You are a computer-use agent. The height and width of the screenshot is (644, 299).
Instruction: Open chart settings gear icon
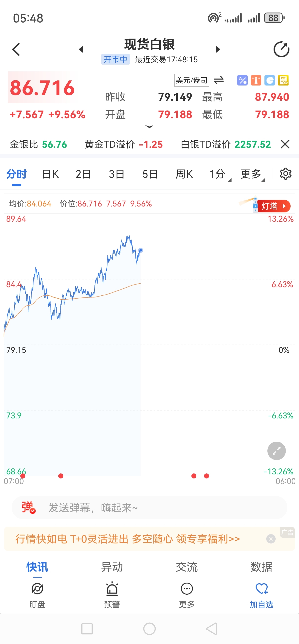point(285,174)
